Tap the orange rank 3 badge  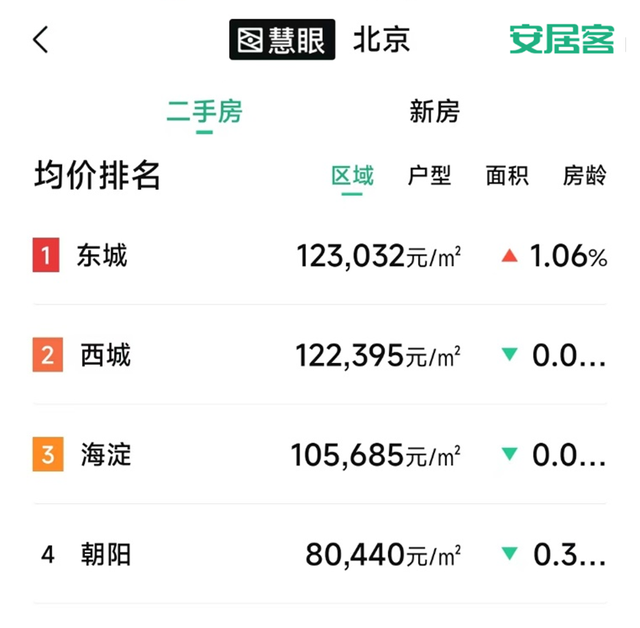(x=46, y=455)
